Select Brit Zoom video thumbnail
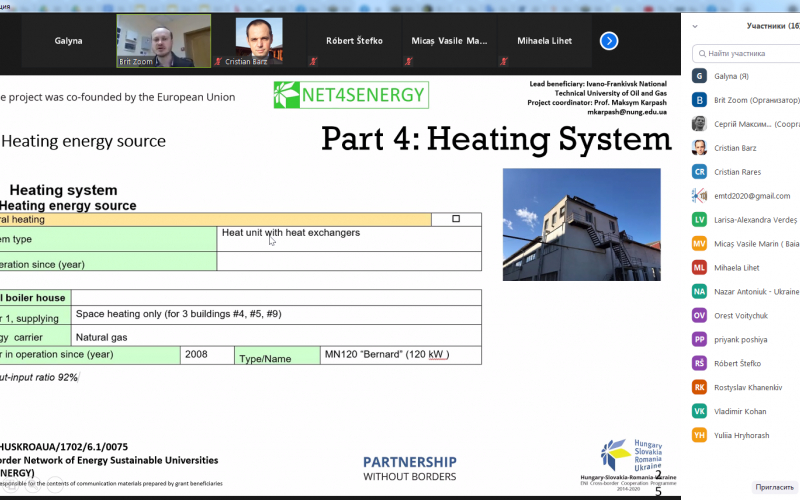Viewport: 800px width, 500px height. (x=164, y=41)
